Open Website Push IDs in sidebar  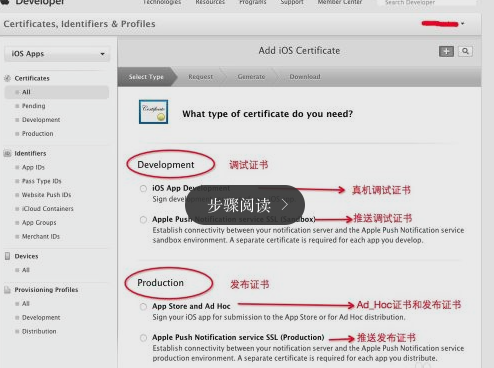[x=46, y=195]
